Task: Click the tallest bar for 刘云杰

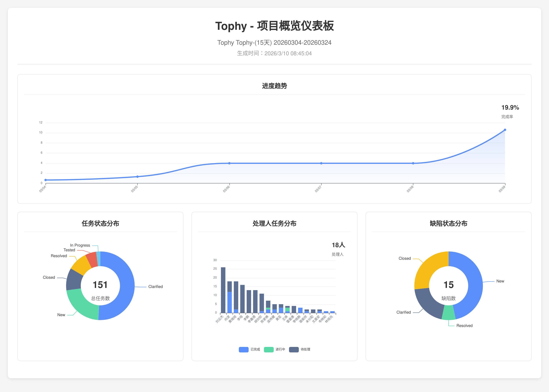Action: click(223, 290)
